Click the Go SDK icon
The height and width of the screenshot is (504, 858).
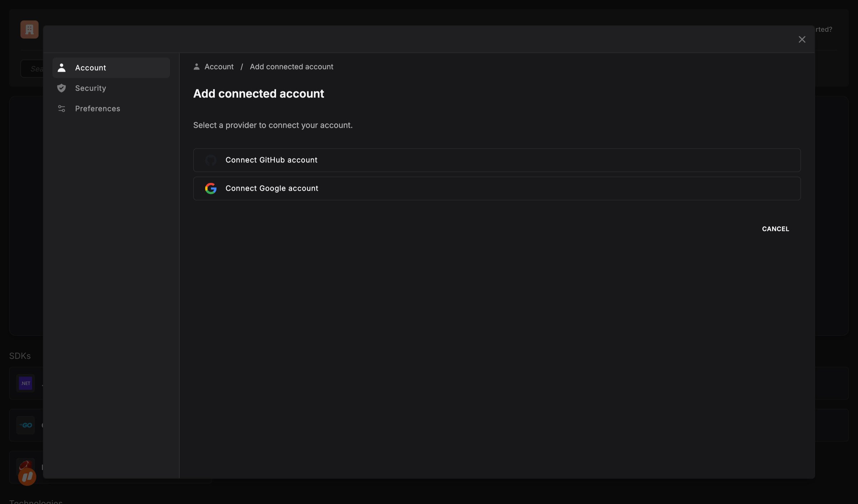click(x=25, y=425)
